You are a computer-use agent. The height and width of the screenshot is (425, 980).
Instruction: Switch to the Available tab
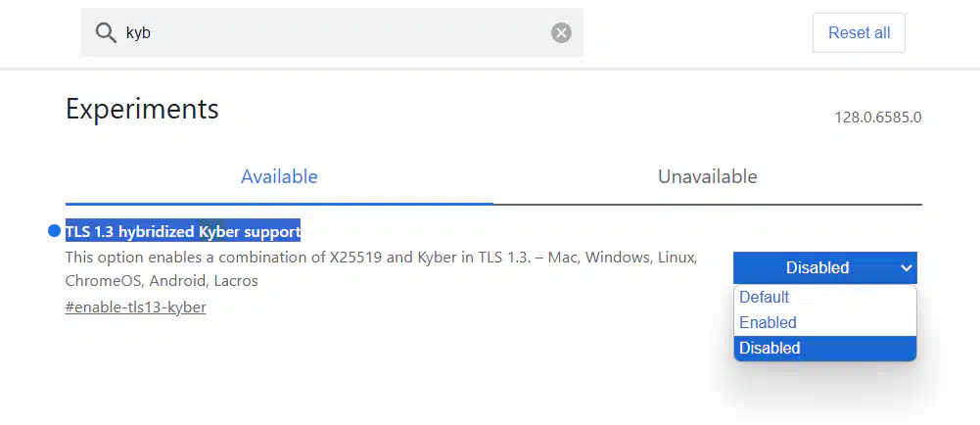279,177
